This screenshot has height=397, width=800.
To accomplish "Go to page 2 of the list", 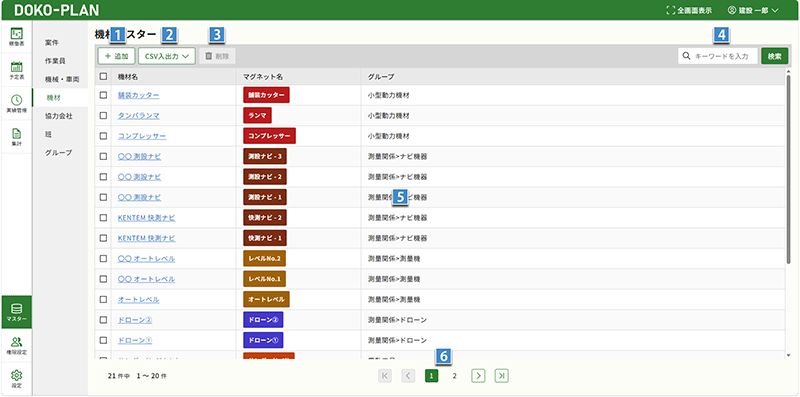I will click(455, 376).
